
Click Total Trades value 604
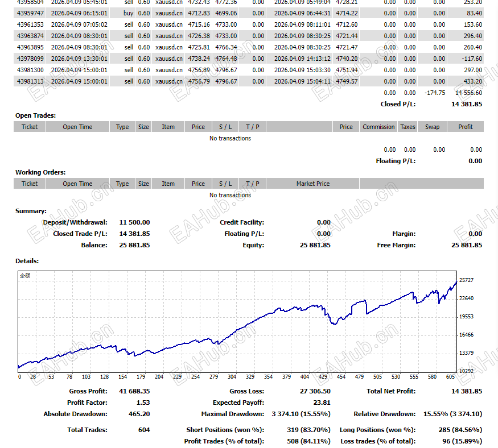[144, 430]
